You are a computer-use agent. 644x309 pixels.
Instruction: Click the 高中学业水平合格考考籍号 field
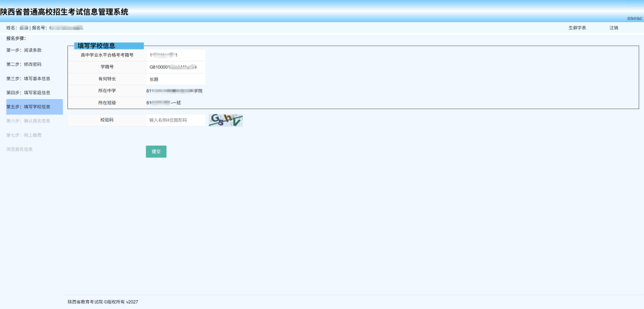(176, 55)
